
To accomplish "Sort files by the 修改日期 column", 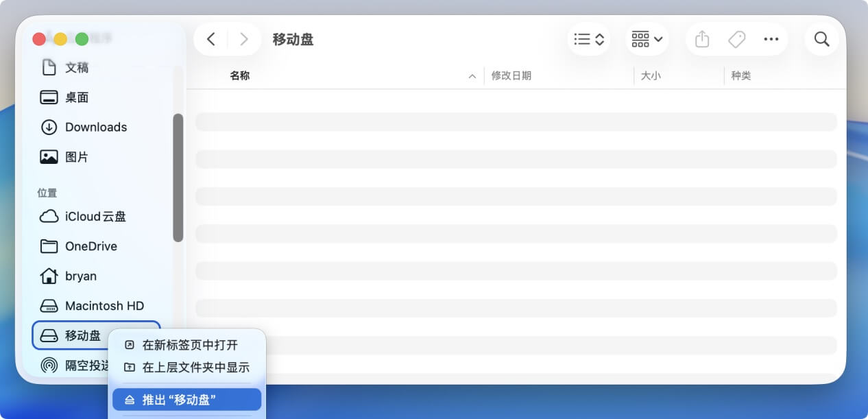I will [x=511, y=75].
